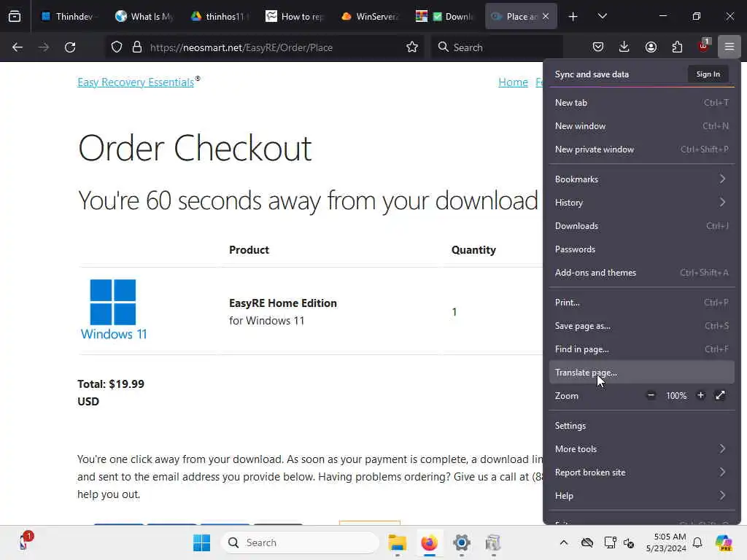Open tracking protection shield icon
Screen dimensions: 747x560
117,47
